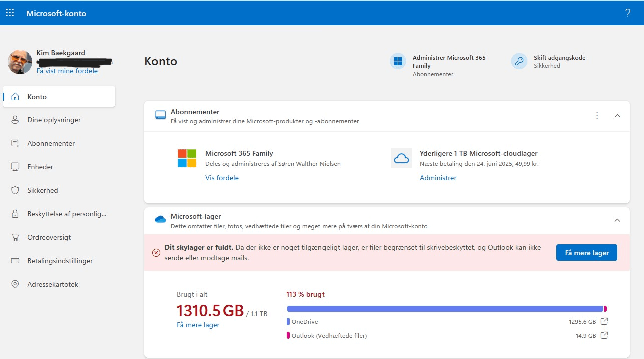
Task: Click the card icon beside Betalingsindstillinger
Action: [15, 261]
